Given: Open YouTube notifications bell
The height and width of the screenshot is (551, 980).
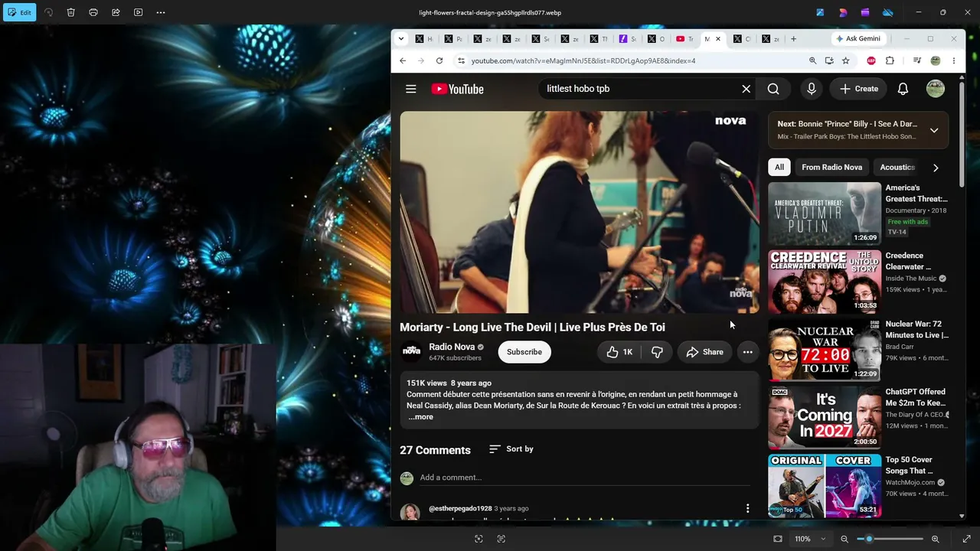Looking at the screenshot, I should click(903, 89).
